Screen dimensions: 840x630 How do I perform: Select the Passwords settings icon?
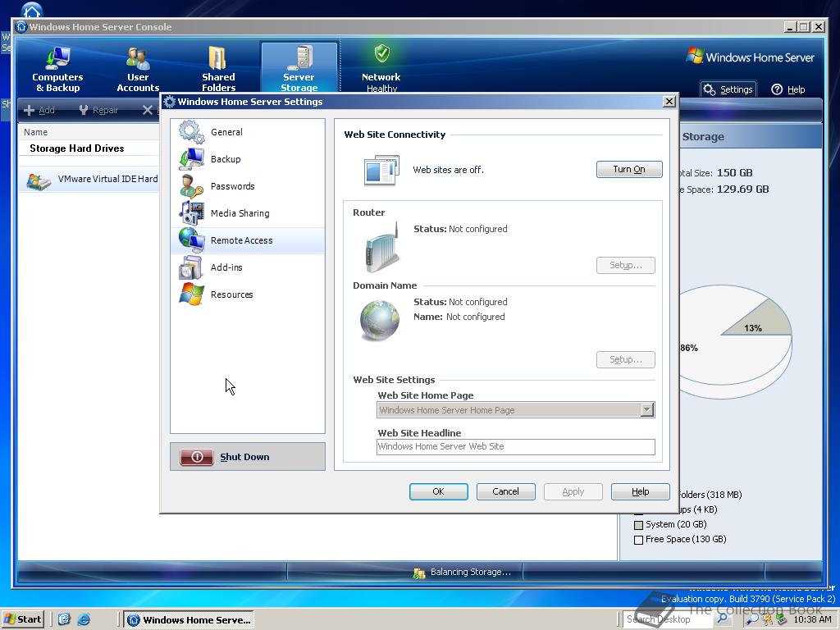click(191, 186)
